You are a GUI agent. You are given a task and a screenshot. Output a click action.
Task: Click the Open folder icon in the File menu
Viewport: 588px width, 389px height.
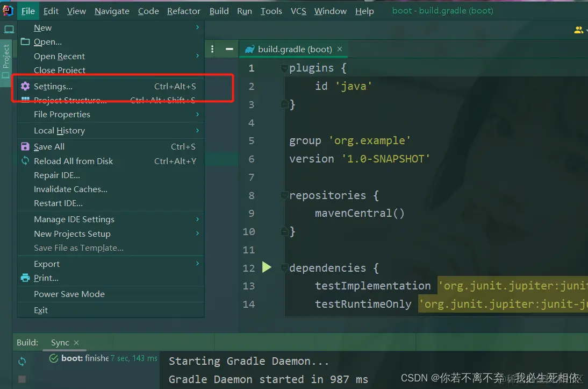click(x=25, y=41)
